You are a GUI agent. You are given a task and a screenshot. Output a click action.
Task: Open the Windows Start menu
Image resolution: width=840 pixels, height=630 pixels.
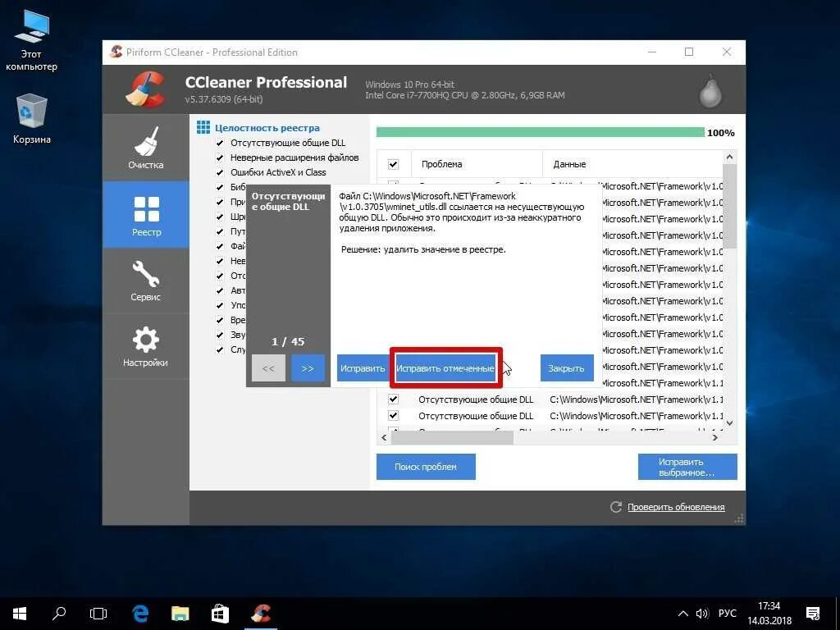[20, 614]
